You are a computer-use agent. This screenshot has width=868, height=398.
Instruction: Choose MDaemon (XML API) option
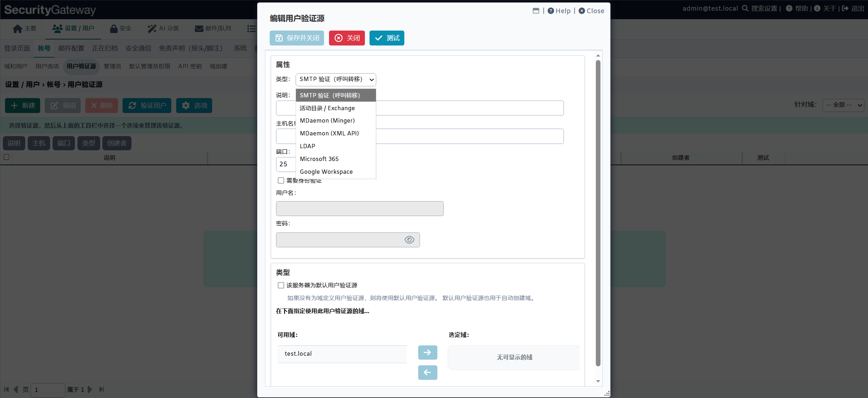336,134
